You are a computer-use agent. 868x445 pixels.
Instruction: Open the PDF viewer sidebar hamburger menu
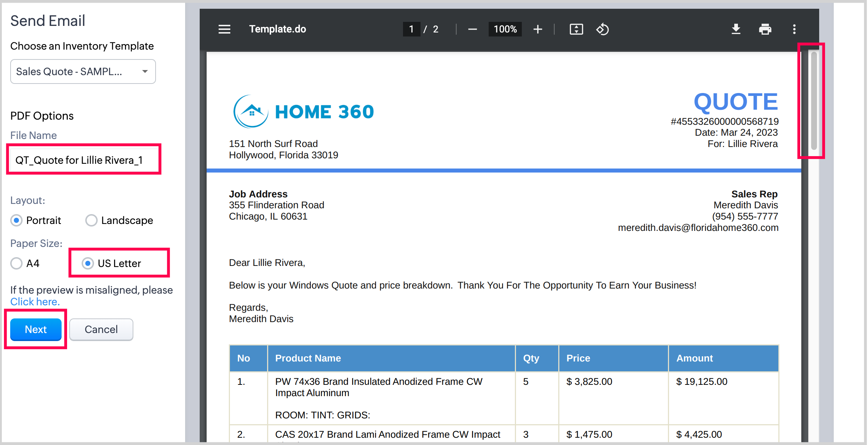pyautogui.click(x=224, y=29)
